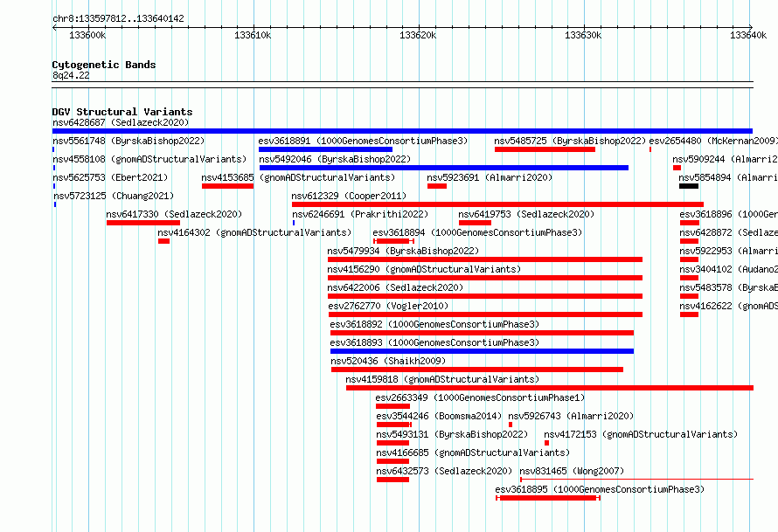The height and width of the screenshot is (532, 778).
Task: Select the blue esv3618893 variant bar
Action: (482, 351)
